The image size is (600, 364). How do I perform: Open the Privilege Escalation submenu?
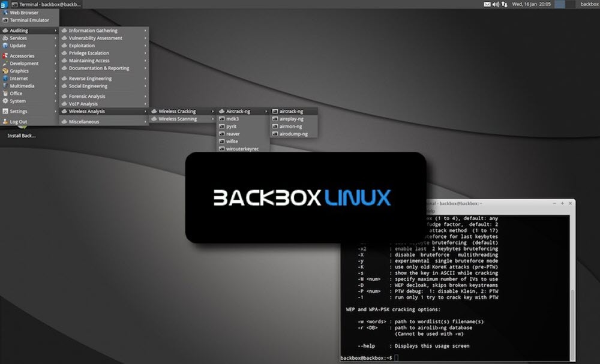pos(104,53)
